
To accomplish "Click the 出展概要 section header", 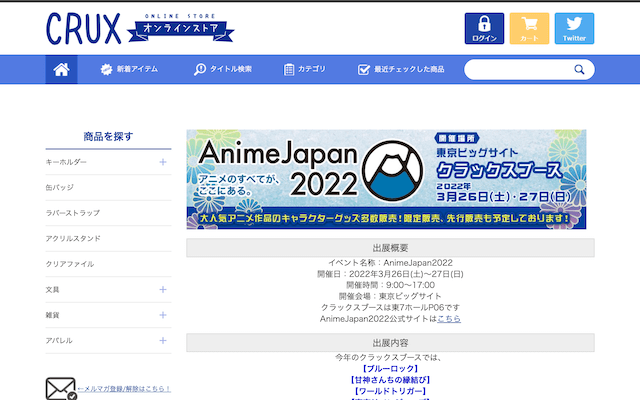I will pyautogui.click(x=390, y=248).
